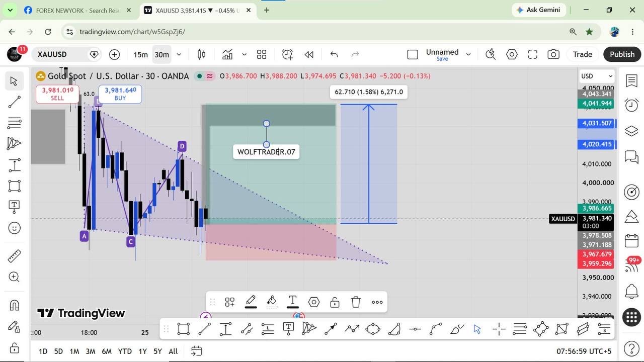Viewport: 644px width, 362px height.
Task: Open the chart patterns tool group
Action: point(14,144)
